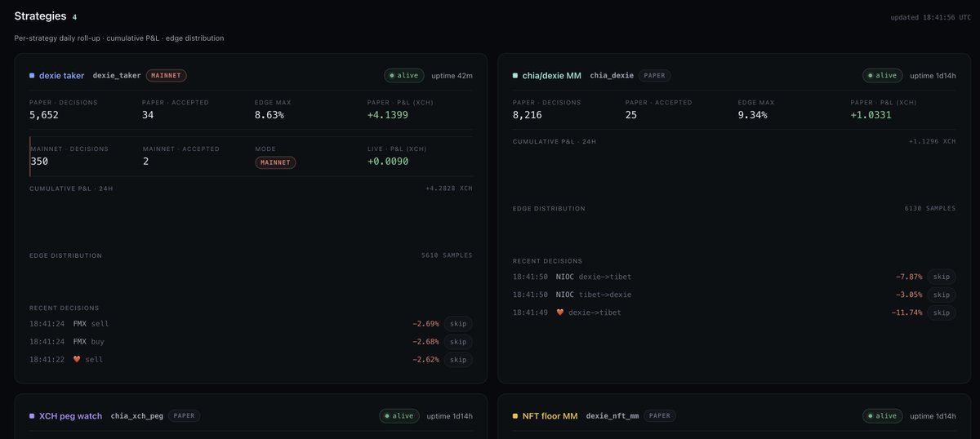Click the alive status badge on dexie taker card
The width and height of the screenshot is (980, 439).
404,75
